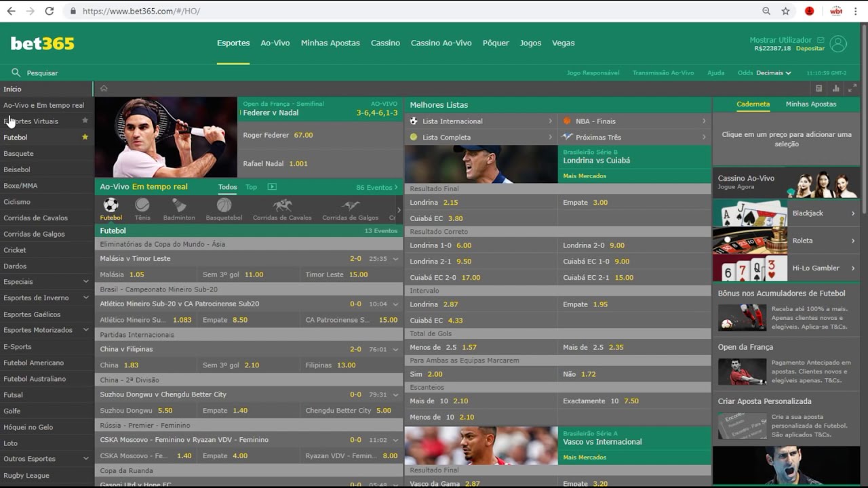Open the Ajuda link
The height and width of the screenshot is (488, 868).
point(715,73)
